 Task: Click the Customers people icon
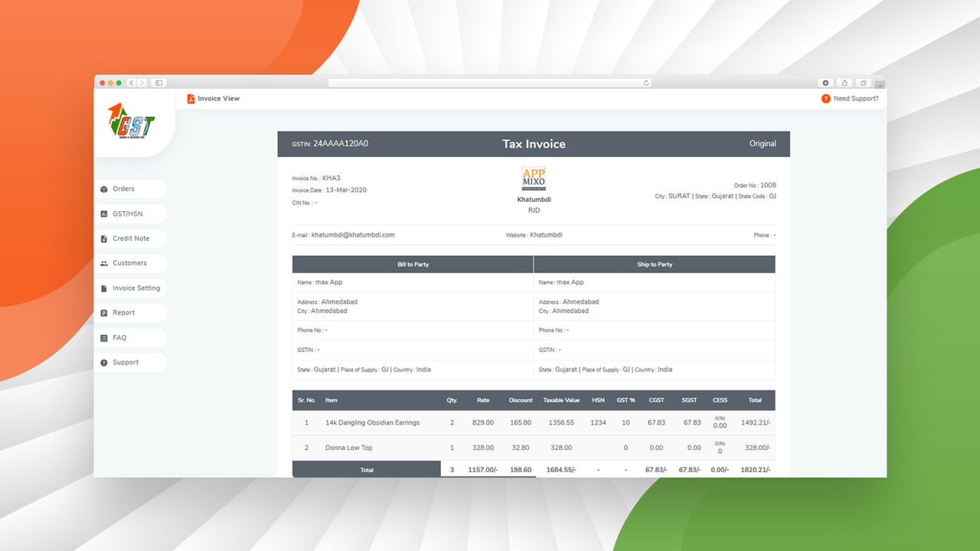(104, 263)
